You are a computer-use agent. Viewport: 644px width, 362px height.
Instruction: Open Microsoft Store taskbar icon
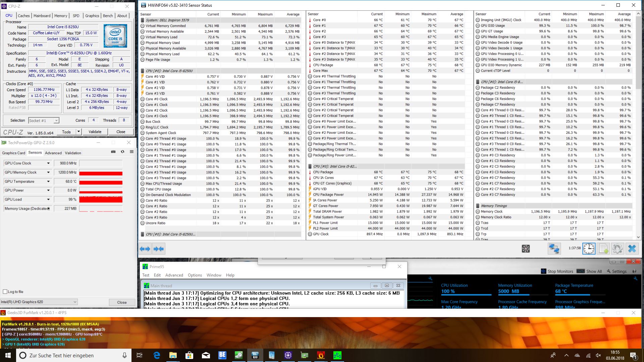[189, 355]
